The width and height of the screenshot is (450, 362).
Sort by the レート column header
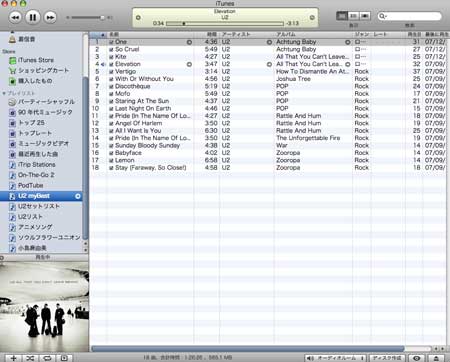[388, 35]
